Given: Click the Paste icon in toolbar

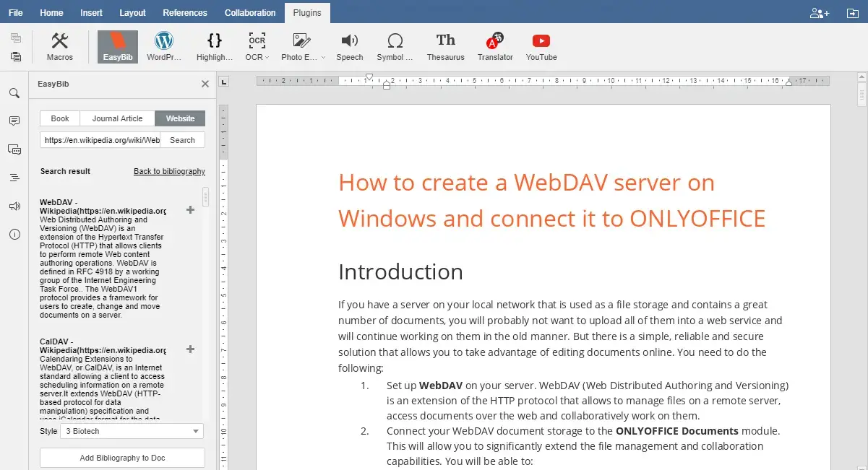Looking at the screenshot, I should pos(16,56).
